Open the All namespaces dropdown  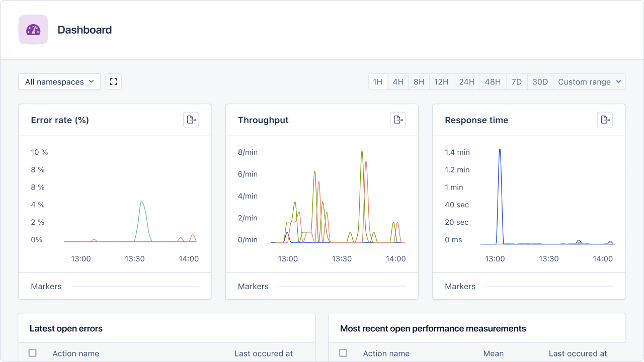point(59,82)
